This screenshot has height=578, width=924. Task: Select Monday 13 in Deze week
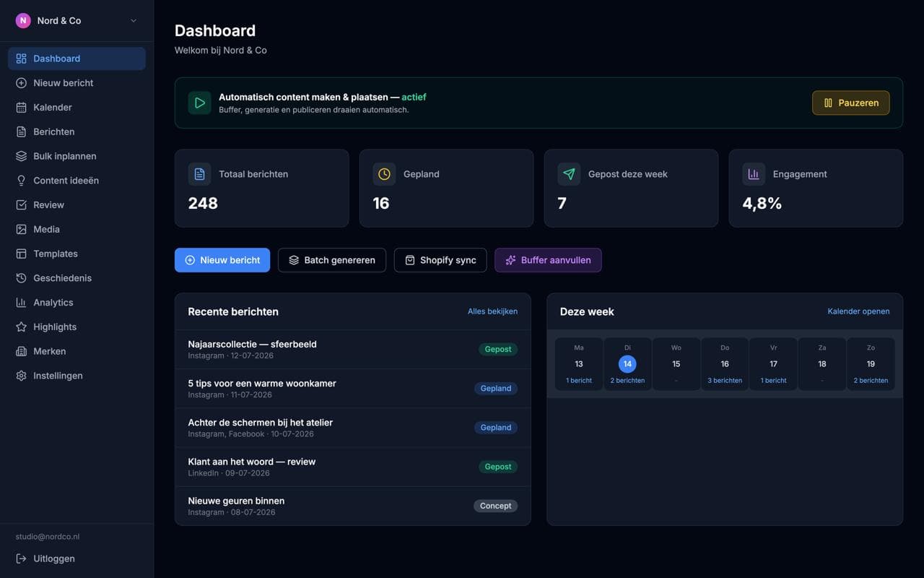pyautogui.click(x=579, y=364)
